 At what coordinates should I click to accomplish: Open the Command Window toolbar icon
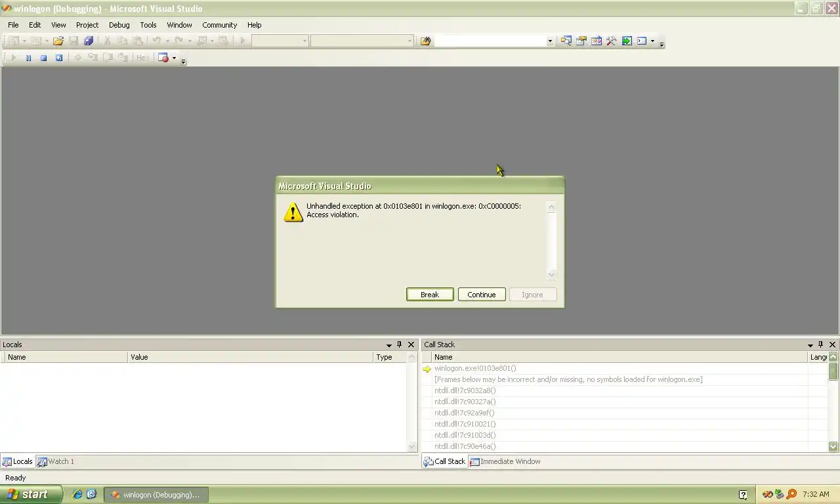click(642, 41)
